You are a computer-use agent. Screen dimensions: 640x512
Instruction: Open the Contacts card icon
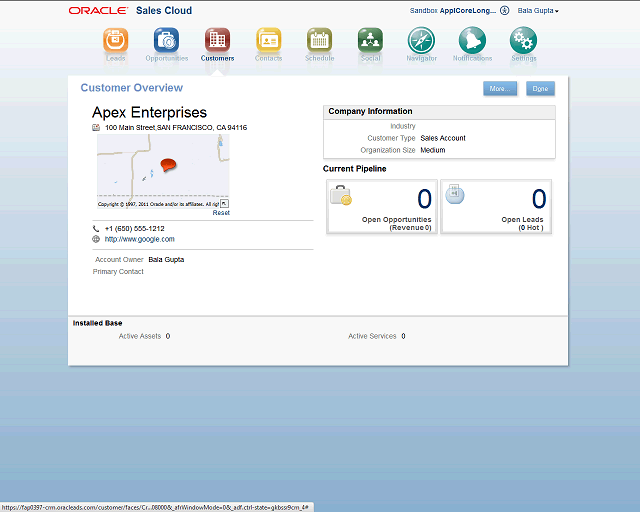[269, 40]
